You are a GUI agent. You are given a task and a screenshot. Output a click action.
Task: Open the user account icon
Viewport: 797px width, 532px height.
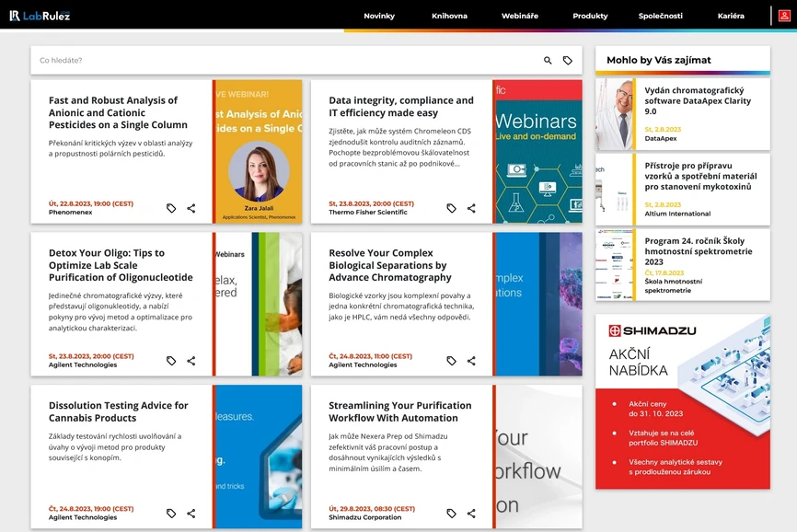784,16
